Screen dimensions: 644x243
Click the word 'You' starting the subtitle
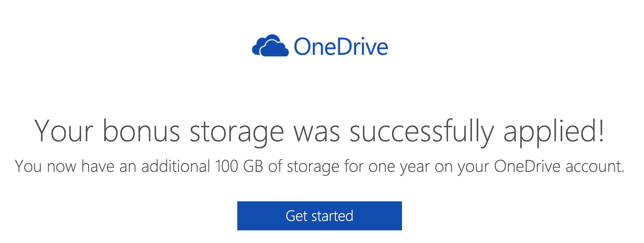click(x=28, y=166)
